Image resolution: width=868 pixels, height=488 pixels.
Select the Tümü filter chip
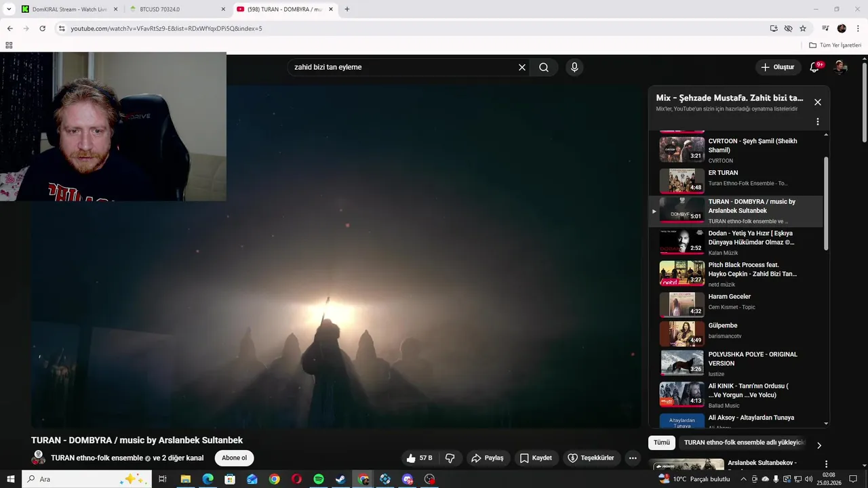click(x=662, y=443)
